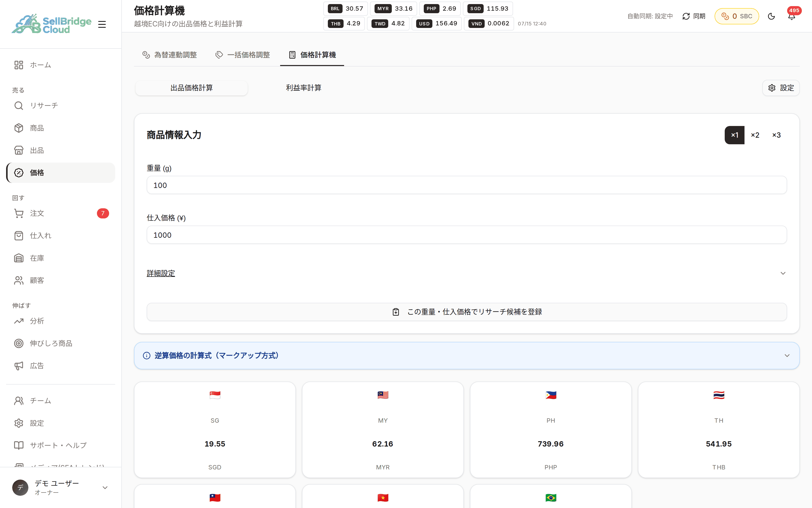
Task: Click the SGD 115.93 rate chip
Action: (x=488, y=8)
